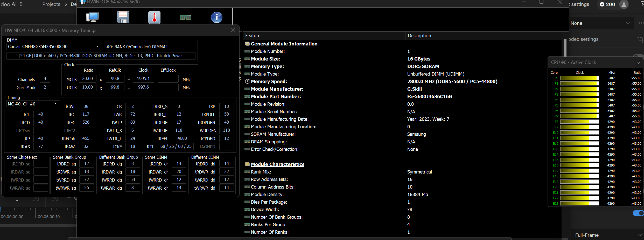
Task: Select the Module Characteristics heading
Action: click(x=277, y=164)
